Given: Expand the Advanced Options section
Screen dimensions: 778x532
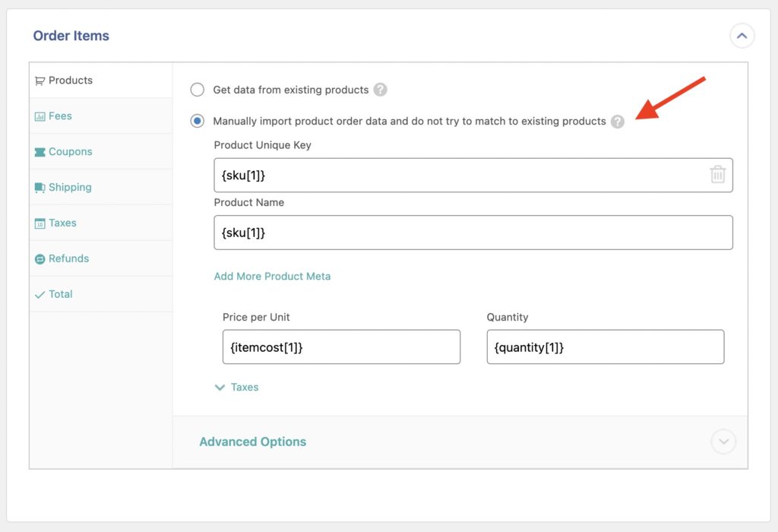Looking at the screenshot, I should (723, 442).
